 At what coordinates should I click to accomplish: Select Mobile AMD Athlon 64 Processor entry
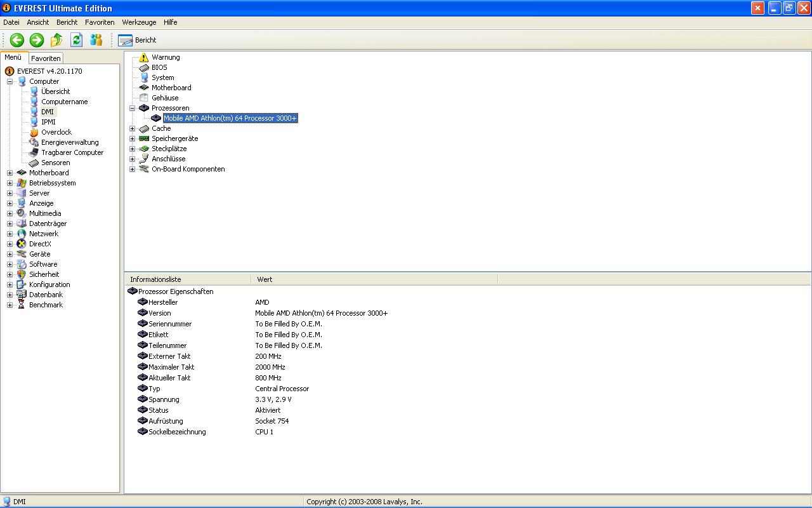coord(230,118)
